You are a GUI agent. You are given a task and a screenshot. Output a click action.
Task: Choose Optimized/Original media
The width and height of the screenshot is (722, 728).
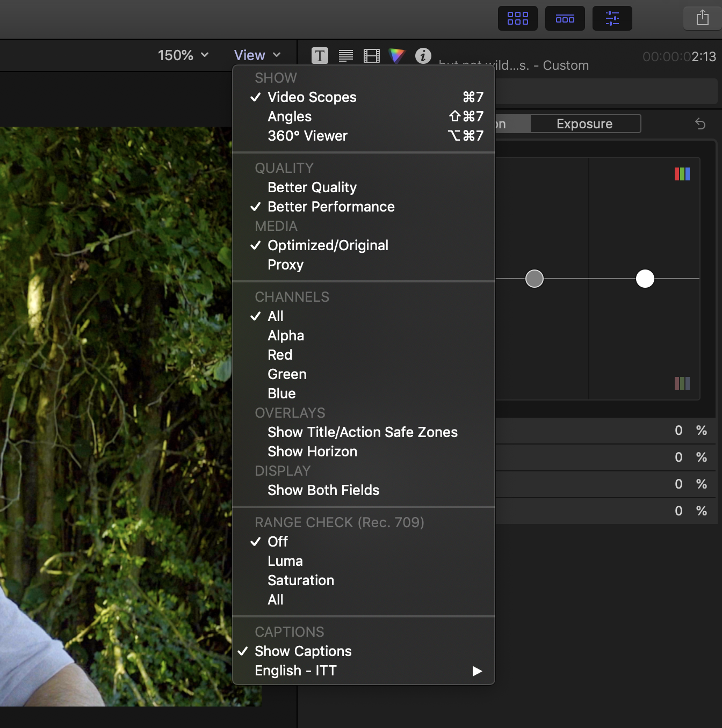[x=364, y=245]
